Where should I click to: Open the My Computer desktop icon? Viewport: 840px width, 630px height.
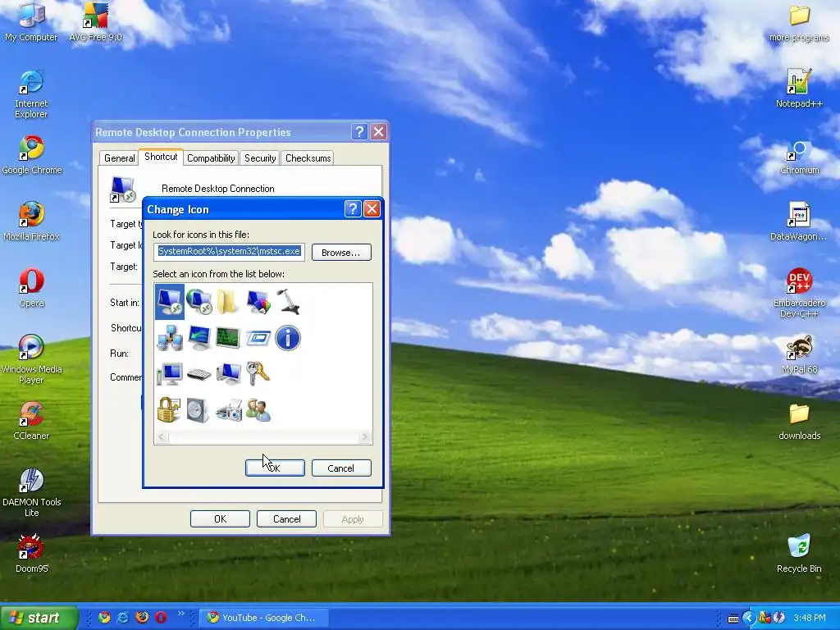[31, 22]
